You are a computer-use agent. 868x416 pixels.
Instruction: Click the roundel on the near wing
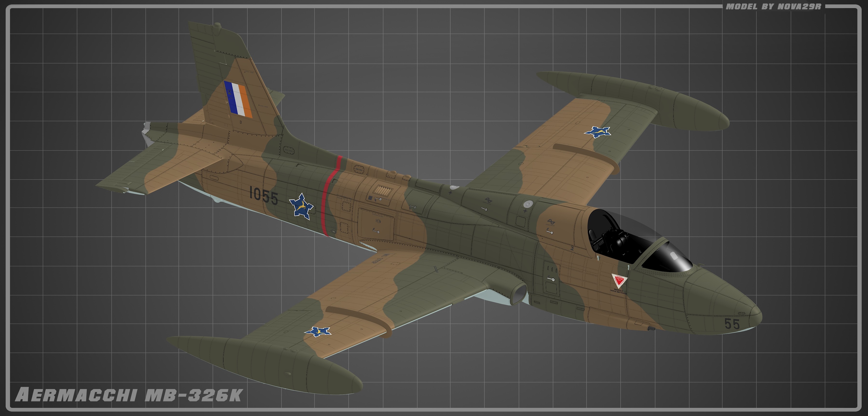pyautogui.click(x=318, y=332)
